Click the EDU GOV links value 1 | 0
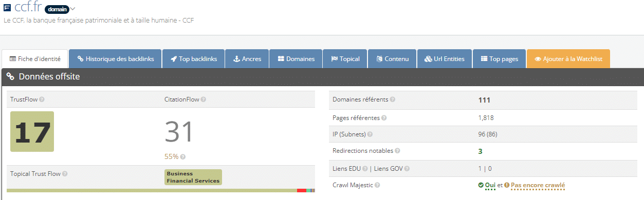 coord(485,168)
